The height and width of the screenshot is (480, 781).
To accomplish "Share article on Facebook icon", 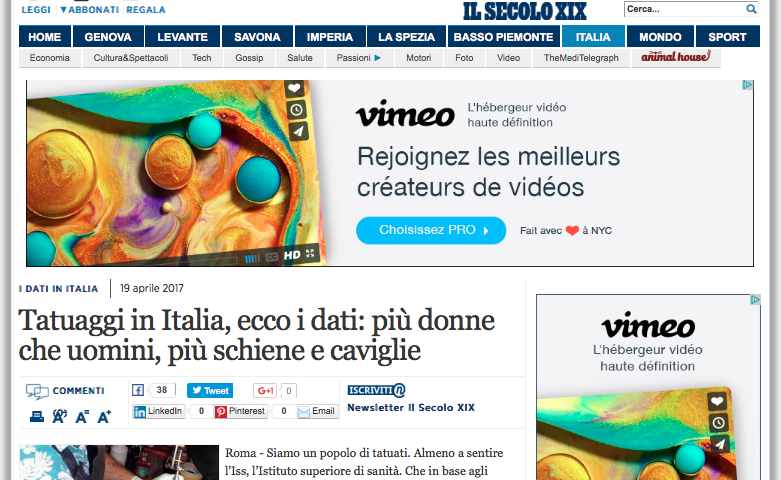I will click(138, 390).
